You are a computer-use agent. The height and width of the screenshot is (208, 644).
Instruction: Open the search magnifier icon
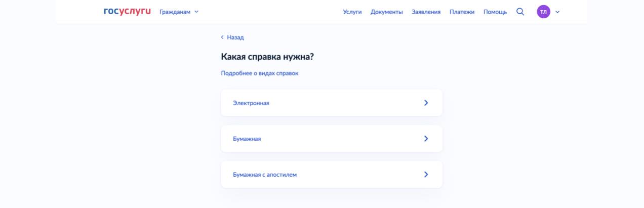520,12
